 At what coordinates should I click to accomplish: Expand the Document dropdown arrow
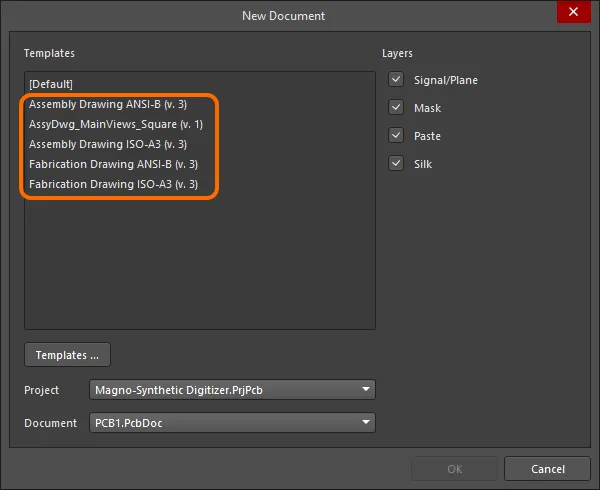point(366,422)
